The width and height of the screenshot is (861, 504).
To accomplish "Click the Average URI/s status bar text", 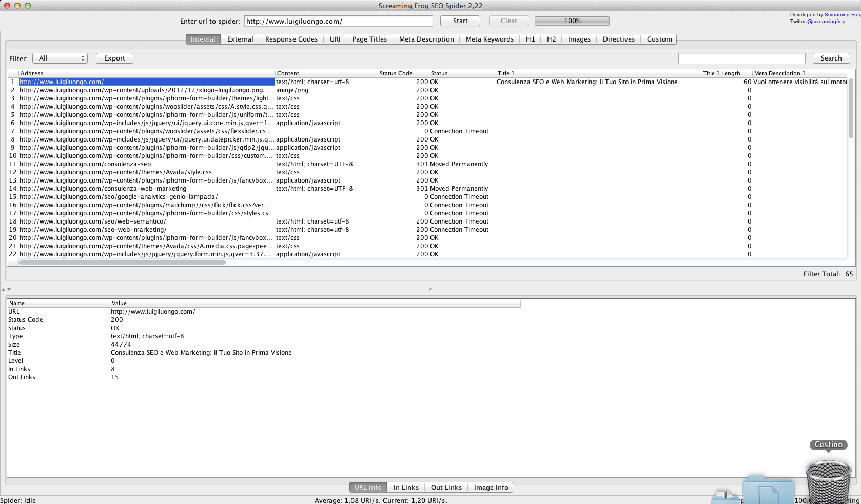I will click(x=381, y=500).
